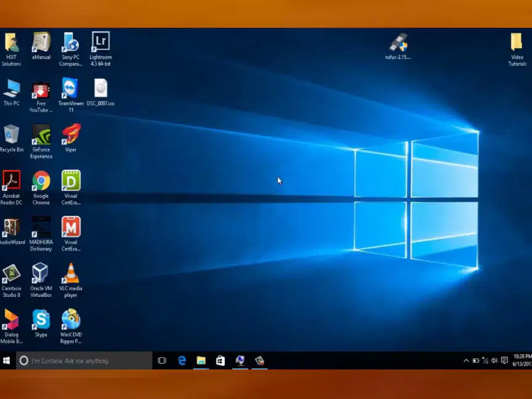Open the volume control icon
The height and width of the screenshot is (399, 532).
click(494, 360)
